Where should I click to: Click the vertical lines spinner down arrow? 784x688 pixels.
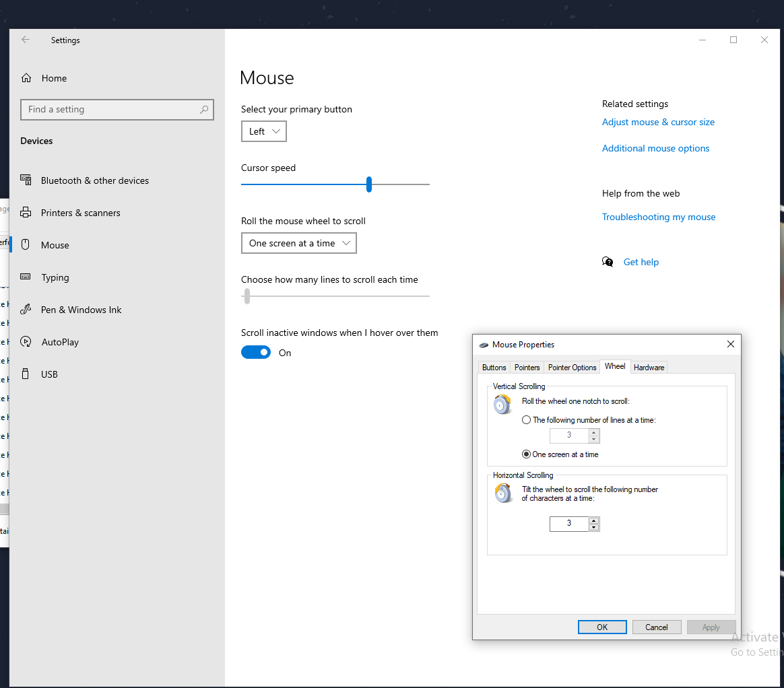(593, 439)
